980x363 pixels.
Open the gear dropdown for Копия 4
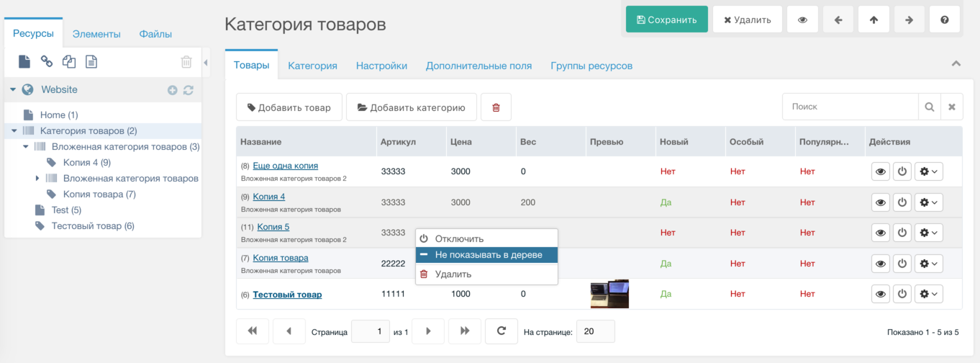coord(929,203)
